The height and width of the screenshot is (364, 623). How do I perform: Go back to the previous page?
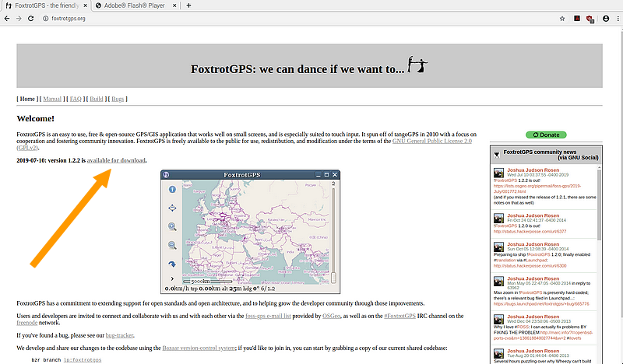(x=7, y=18)
